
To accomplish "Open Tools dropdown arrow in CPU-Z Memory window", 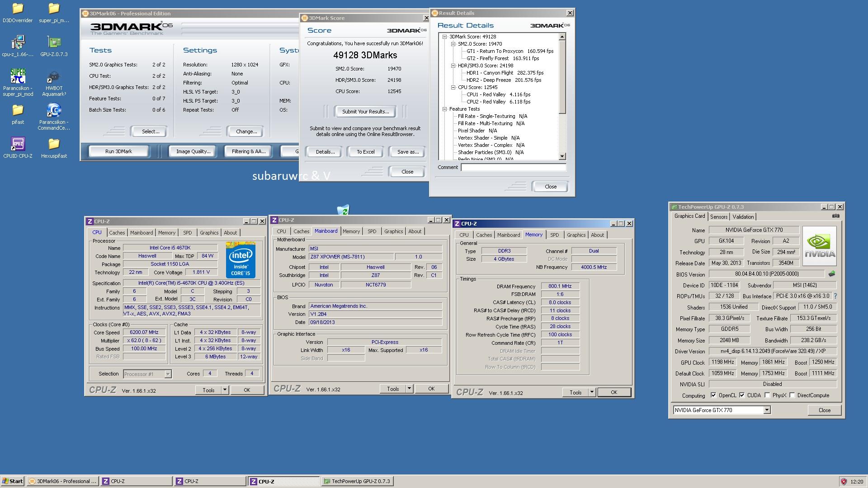I will (x=592, y=392).
